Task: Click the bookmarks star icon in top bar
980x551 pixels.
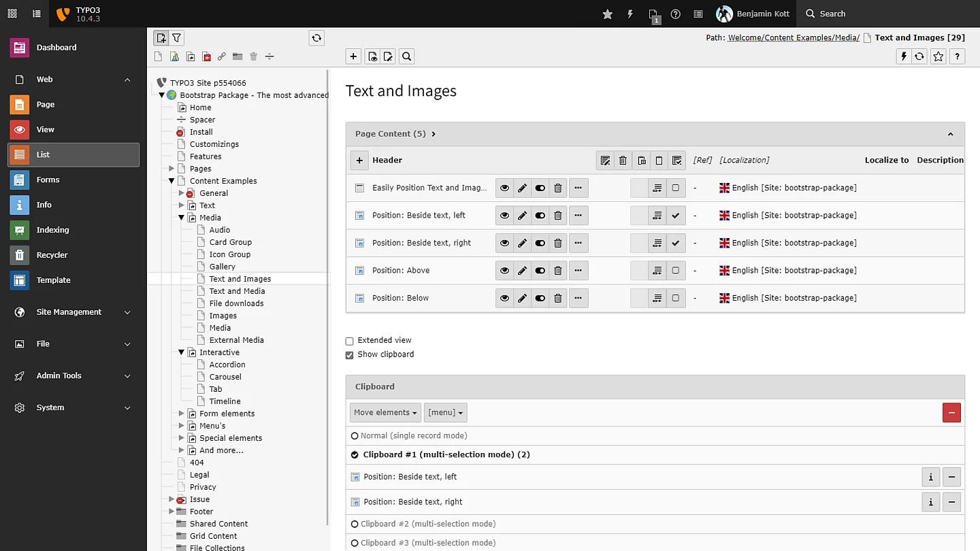Action: coord(607,14)
